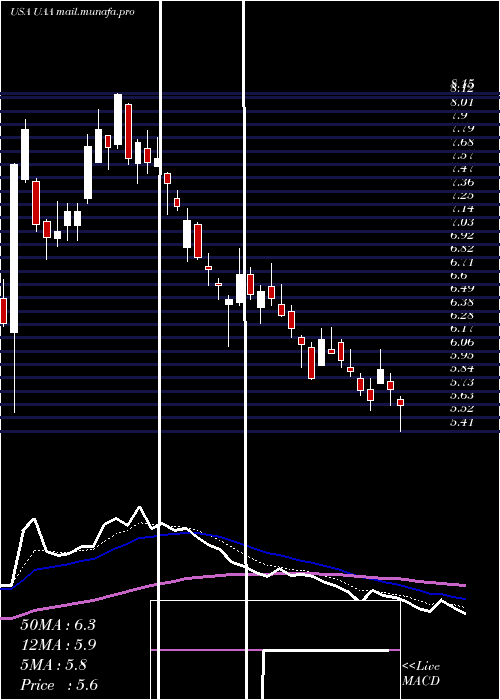Select the 7.47 price axis label
The height and width of the screenshot is (700, 500).
coord(462,169)
